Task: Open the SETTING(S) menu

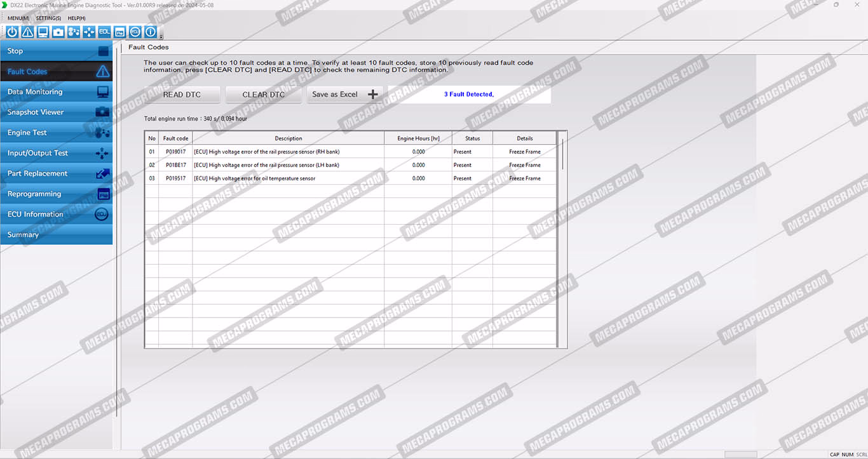Action: (x=48, y=18)
